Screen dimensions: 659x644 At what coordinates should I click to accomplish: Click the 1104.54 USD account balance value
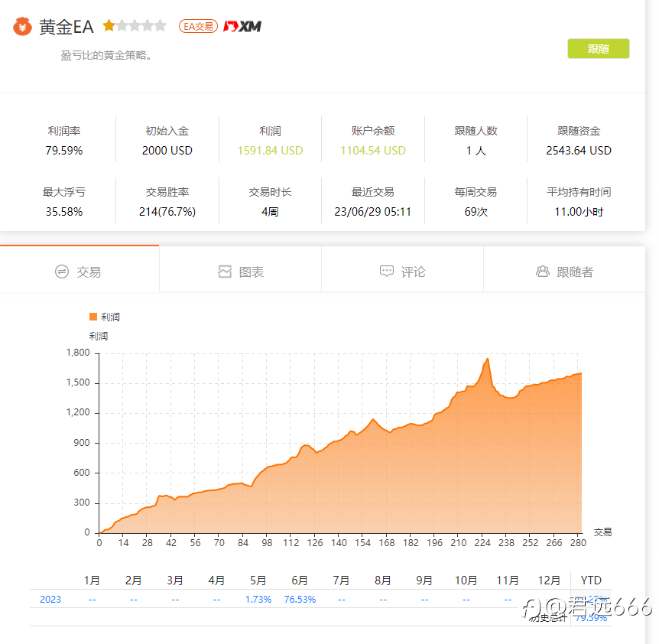tap(373, 151)
